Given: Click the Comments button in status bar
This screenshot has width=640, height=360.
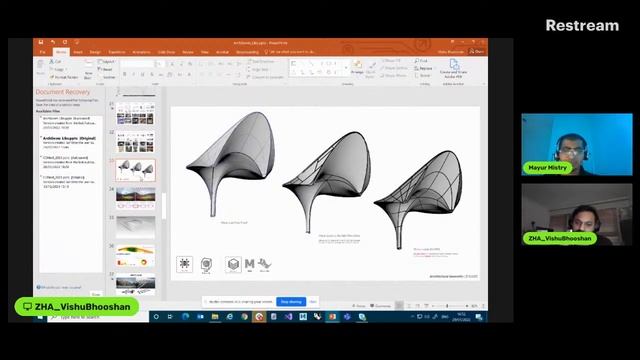Looking at the screenshot, I should click(x=380, y=306).
